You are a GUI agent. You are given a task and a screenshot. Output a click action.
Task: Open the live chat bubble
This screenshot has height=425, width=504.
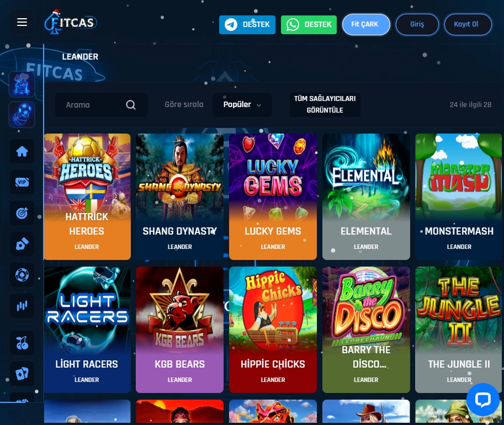tap(483, 399)
